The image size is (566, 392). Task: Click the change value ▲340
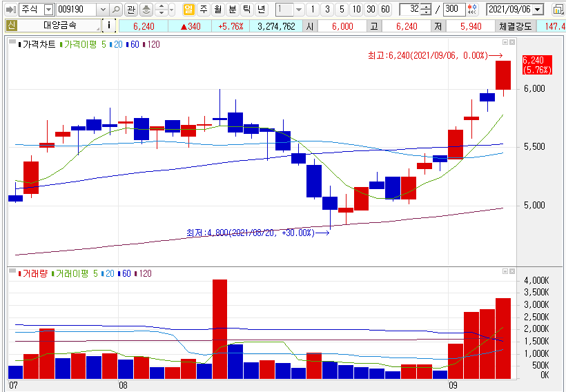point(191,26)
